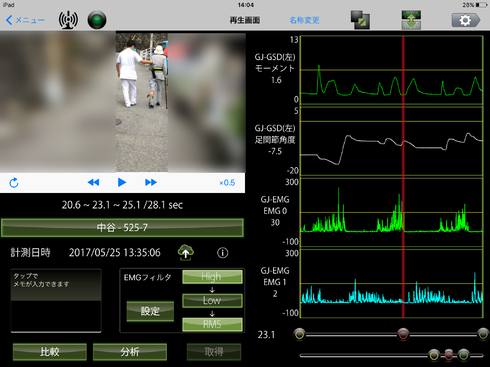Restart playback with the loop arrow
This screenshot has width=490, height=367.
click(14, 183)
